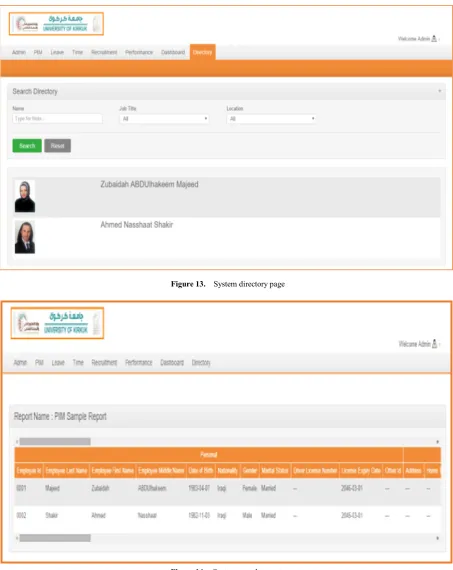
Task: Open the Dashboard menu on the directory page
Action: point(173,52)
